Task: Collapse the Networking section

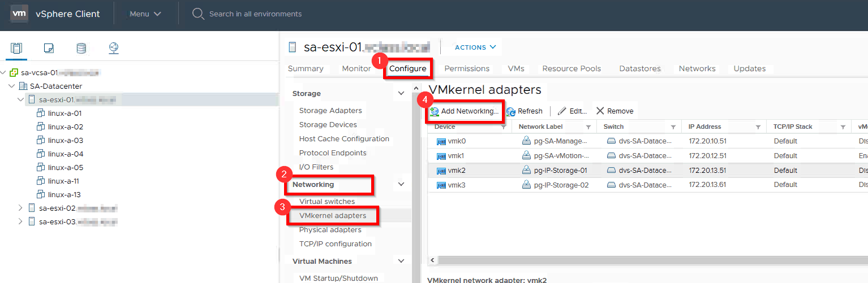Action: pyautogui.click(x=401, y=184)
